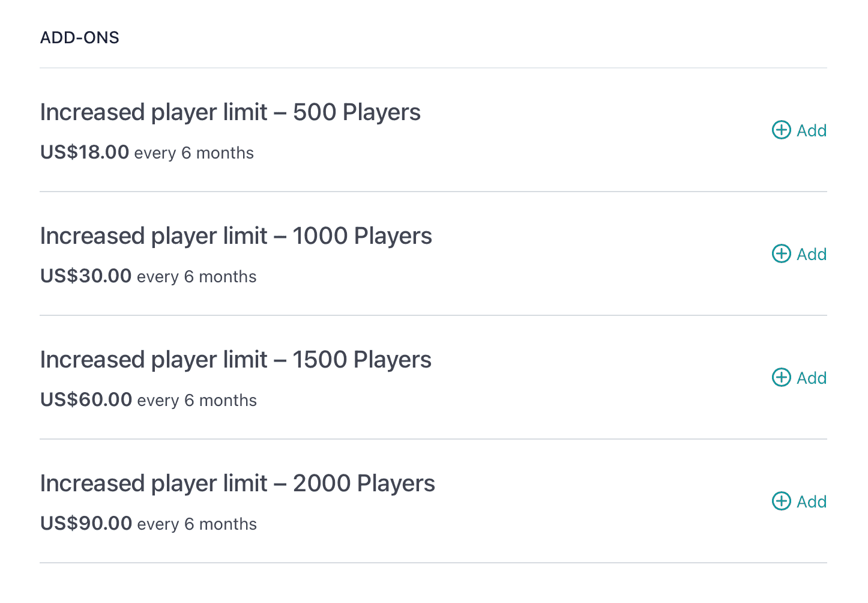Select the 'Increased player limit – 500 Players' title
Screen dimensions: 868x603
click(230, 112)
